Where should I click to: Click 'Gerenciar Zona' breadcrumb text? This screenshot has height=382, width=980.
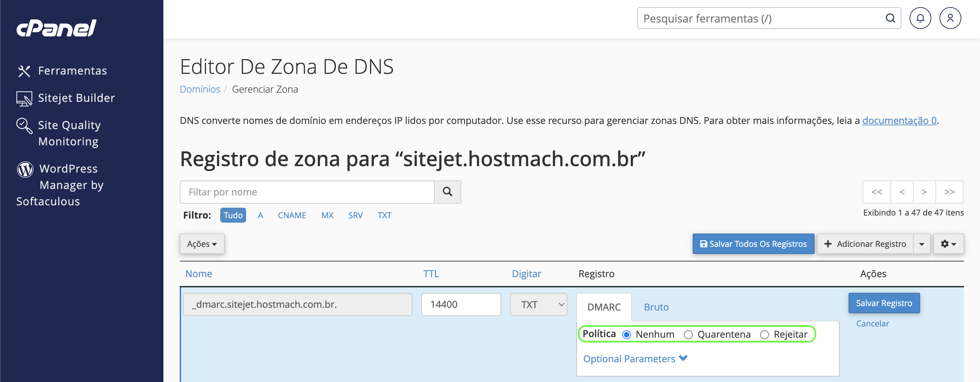tap(265, 89)
